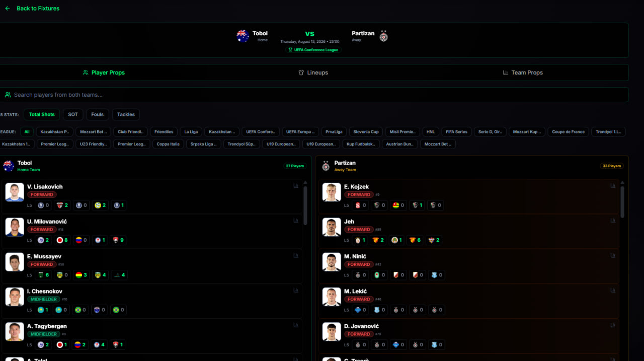Screen dimensions: 644x361
Task: Open the stats chart icon for D. Jovanović
Action: click(613, 325)
